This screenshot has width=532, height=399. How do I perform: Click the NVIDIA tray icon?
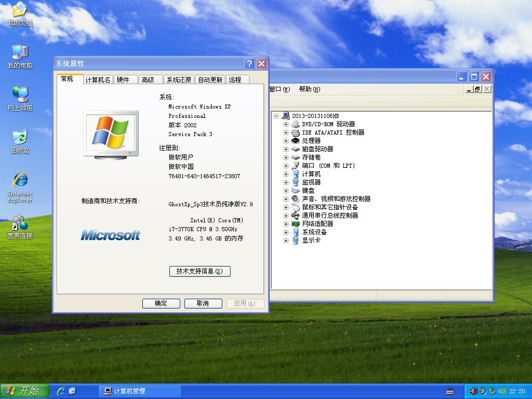(502, 391)
